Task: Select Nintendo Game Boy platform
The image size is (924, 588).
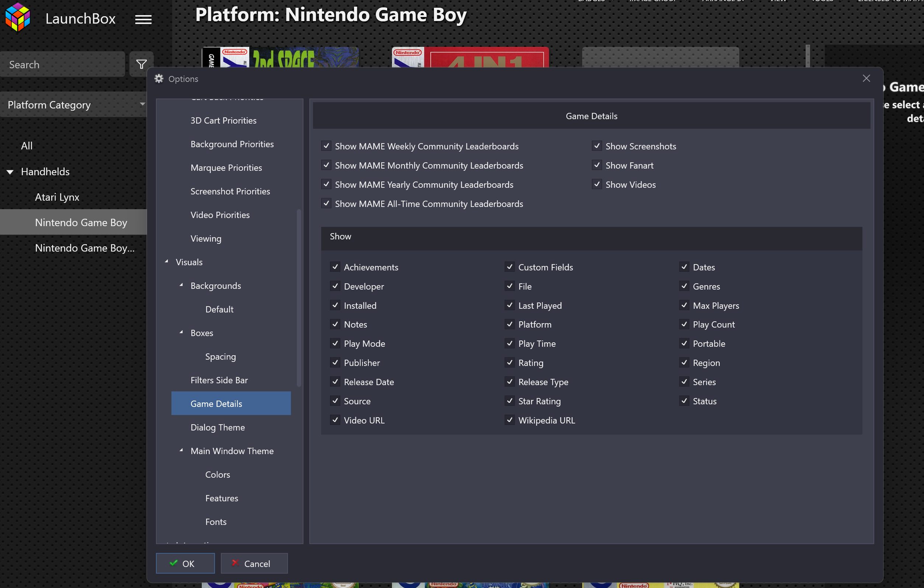Action: (x=73, y=222)
